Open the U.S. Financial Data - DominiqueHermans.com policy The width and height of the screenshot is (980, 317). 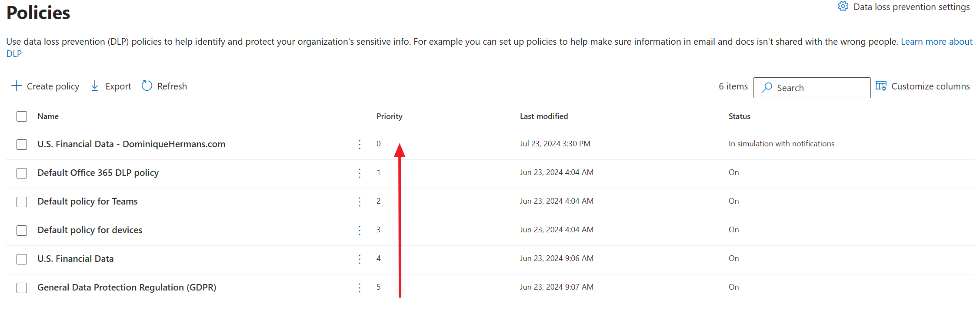(131, 144)
